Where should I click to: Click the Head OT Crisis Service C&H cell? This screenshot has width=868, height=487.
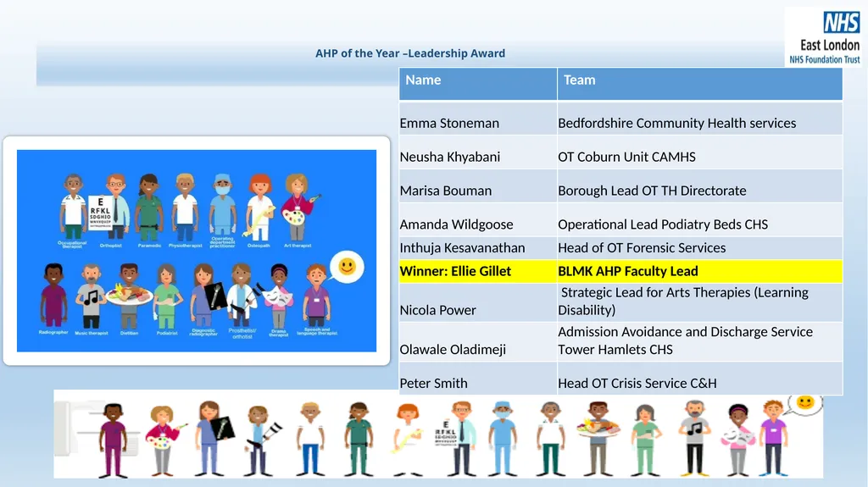tap(699, 379)
